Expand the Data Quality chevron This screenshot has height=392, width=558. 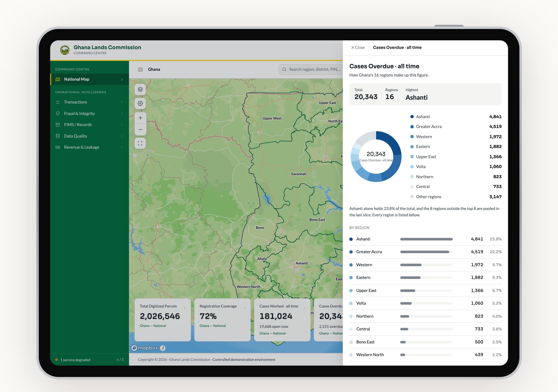[x=122, y=136]
